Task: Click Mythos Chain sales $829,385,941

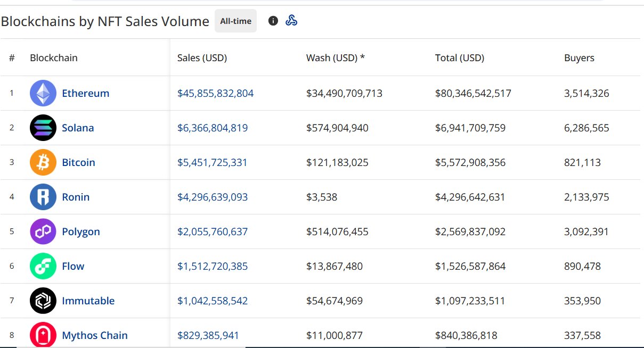Action: coord(208,335)
